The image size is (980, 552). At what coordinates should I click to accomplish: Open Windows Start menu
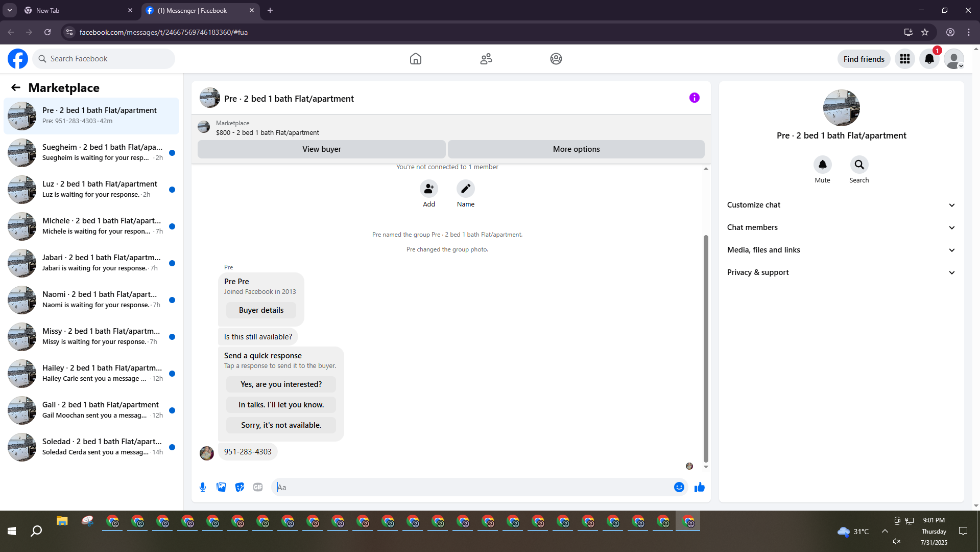12,531
